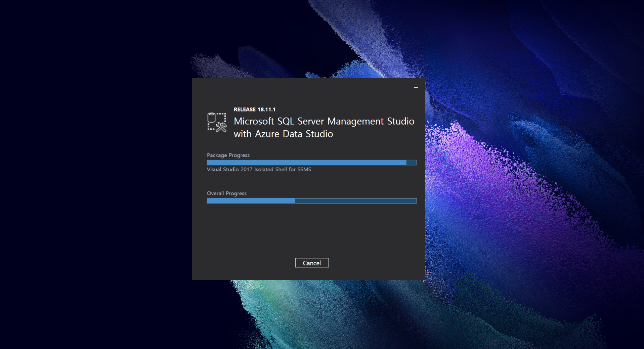Click the 'Microsoft SQL Server Management Studio' title
The height and width of the screenshot is (349, 644).
324,121
